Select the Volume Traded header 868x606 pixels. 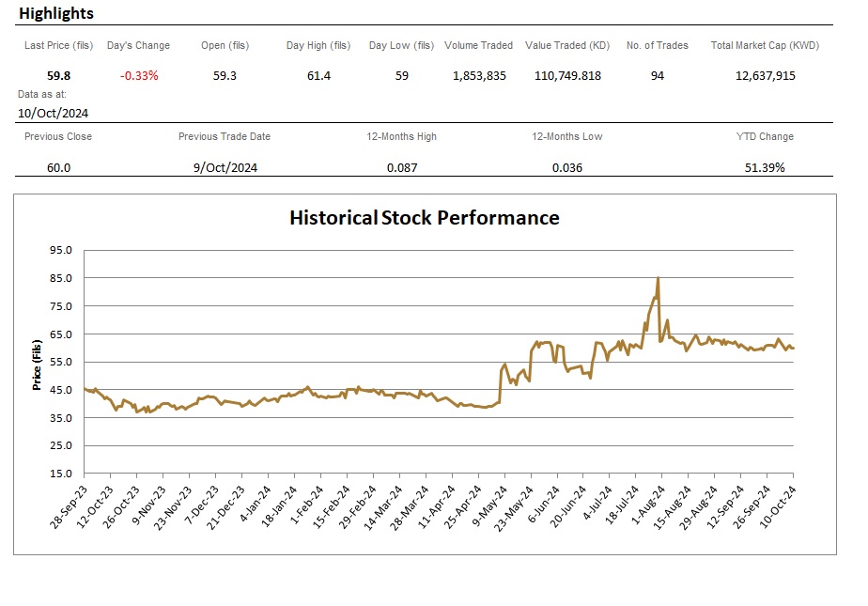pyautogui.click(x=479, y=45)
